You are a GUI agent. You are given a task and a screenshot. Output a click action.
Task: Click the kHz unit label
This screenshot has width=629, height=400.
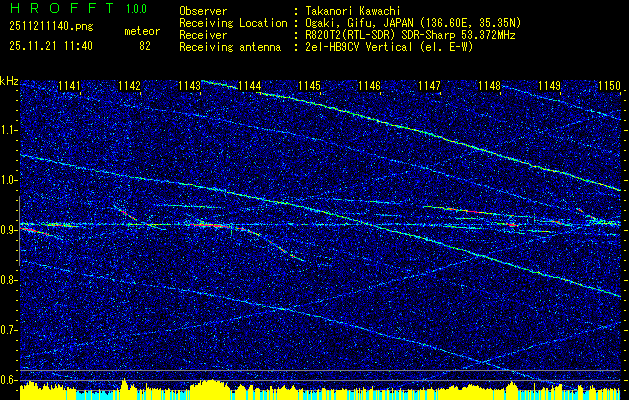9,81
